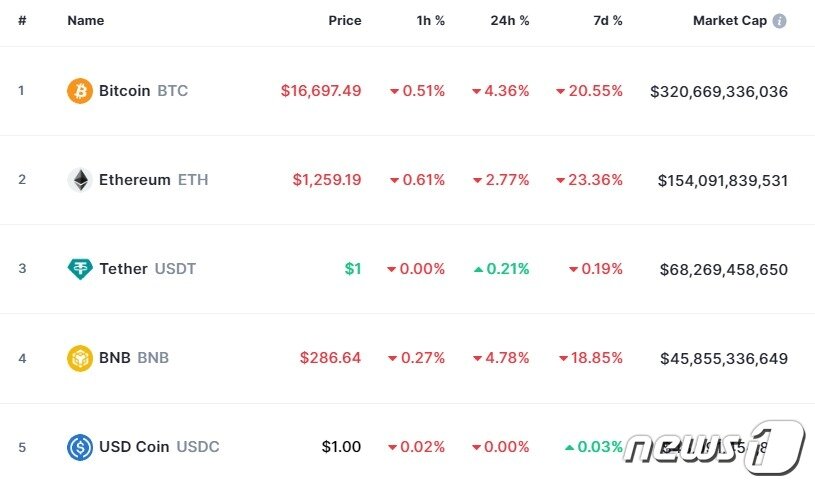Sort the table by Name column

[x=85, y=21]
